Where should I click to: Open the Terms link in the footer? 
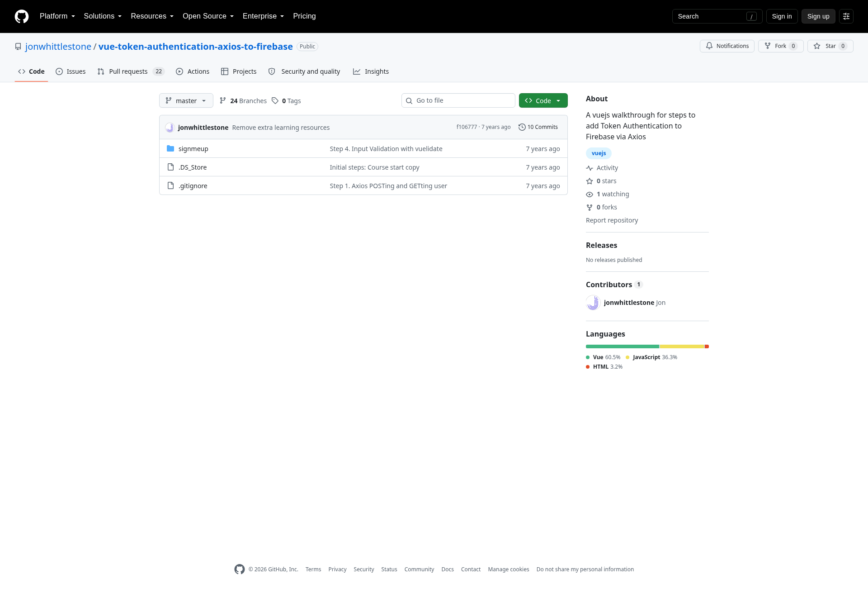313,569
